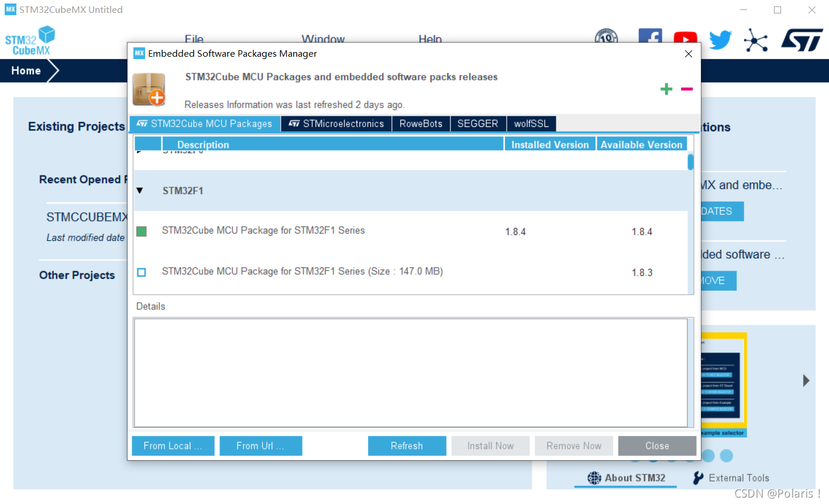Image resolution: width=829 pixels, height=504 pixels.
Task: Click the Refresh button
Action: (x=407, y=446)
